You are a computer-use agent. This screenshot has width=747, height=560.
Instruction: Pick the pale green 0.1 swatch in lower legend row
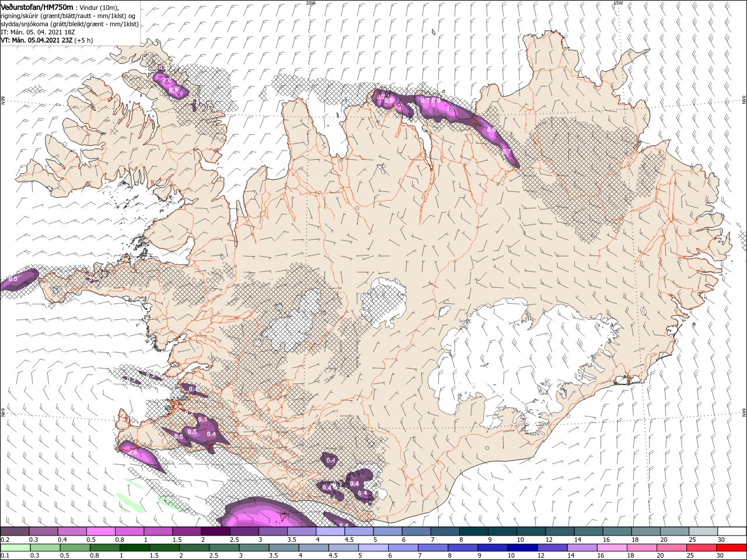click(15, 548)
